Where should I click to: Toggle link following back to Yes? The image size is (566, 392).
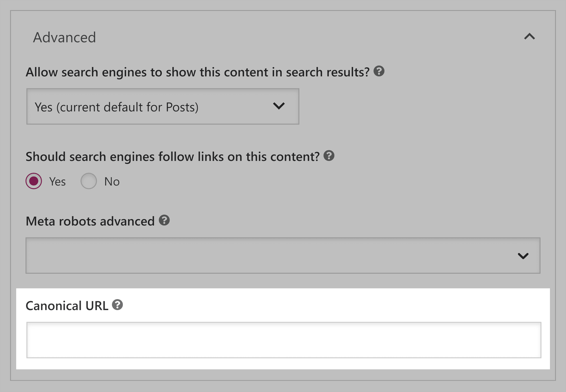tap(33, 181)
